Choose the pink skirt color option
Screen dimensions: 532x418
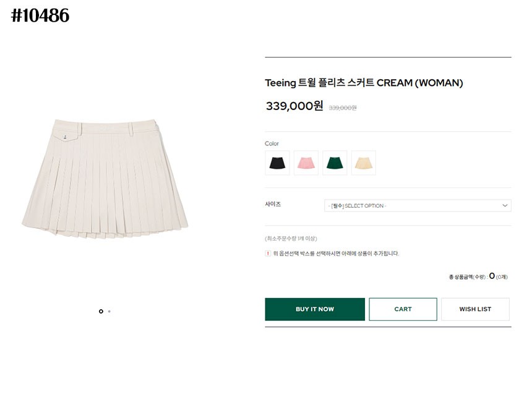point(306,163)
